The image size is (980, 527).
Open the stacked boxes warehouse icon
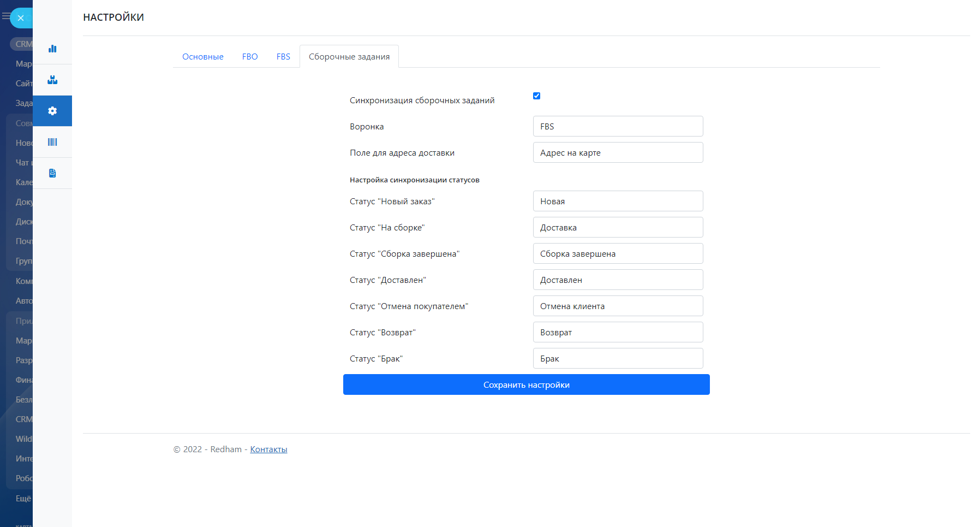point(52,80)
